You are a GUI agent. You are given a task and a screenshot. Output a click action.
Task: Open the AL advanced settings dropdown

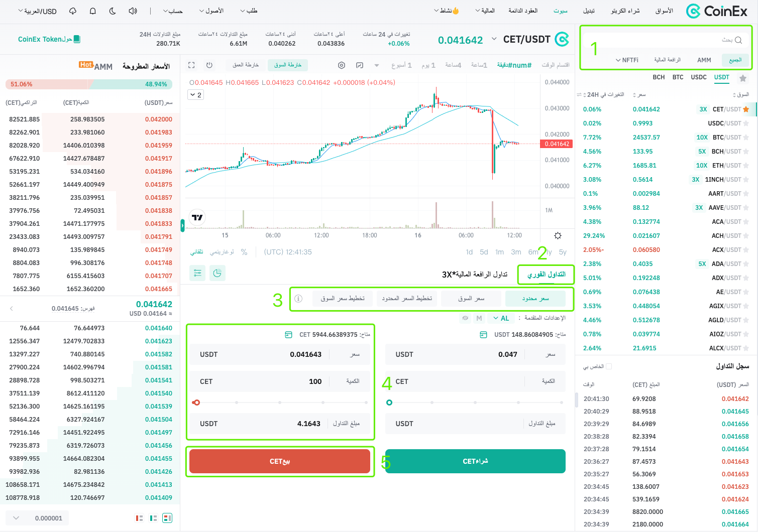pyautogui.click(x=501, y=318)
